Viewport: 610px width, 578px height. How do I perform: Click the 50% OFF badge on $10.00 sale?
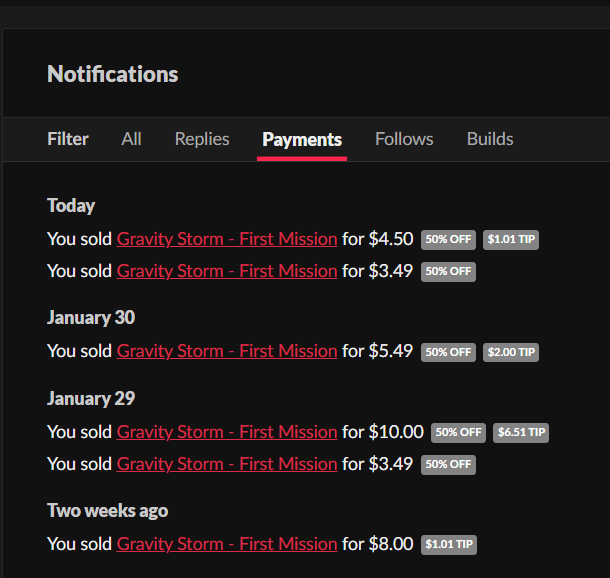pos(458,433)
